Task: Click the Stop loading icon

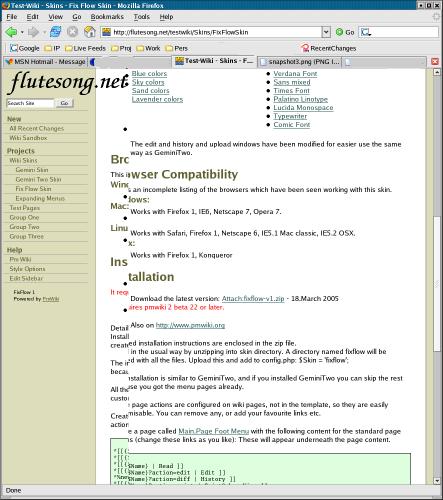Action: pyautogui.click(x=72, y=32)
